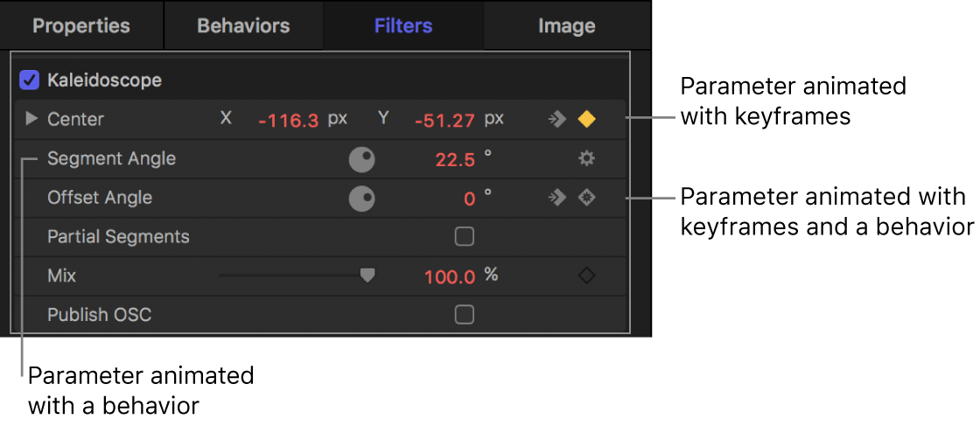
Task: Click the Center row animation arrow icon
Action: [x=557, y=120]
